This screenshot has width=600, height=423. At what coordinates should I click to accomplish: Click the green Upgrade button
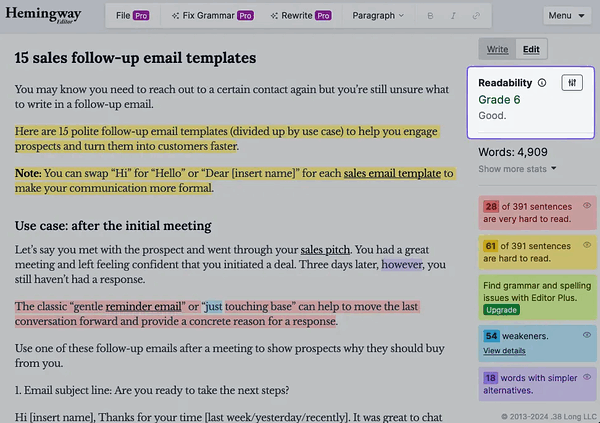coord(501,310)
